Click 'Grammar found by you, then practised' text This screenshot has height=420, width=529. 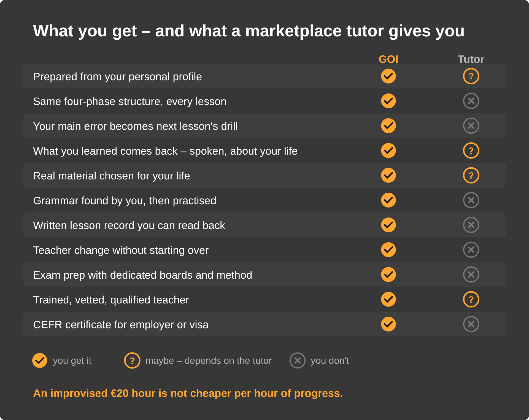pos(125,201)
